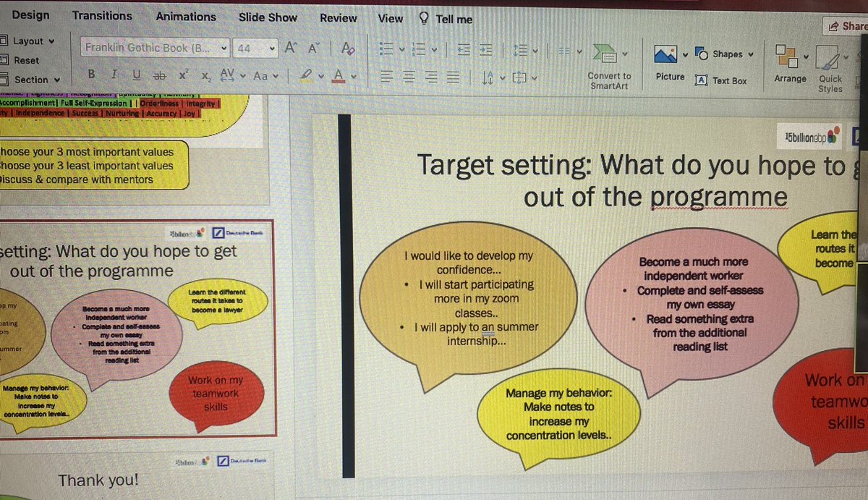The image size is (868, 500).
Task: Open the font name combo box
Action: (155, 48)
